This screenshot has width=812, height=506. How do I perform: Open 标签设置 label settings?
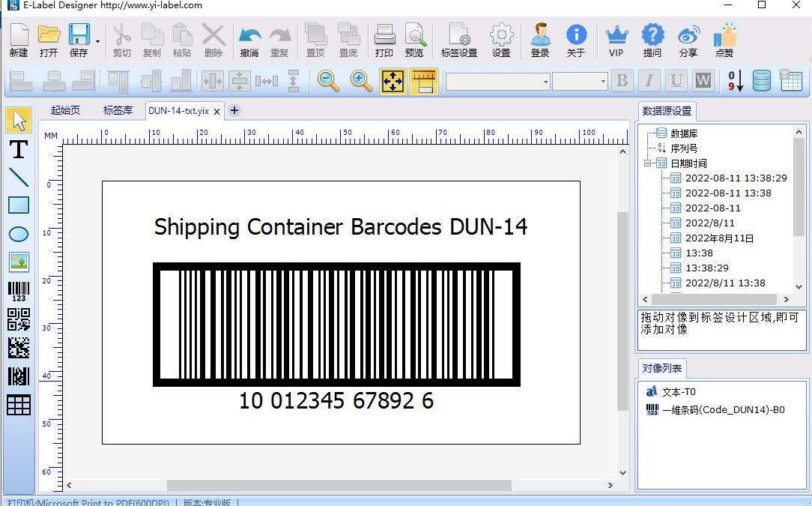pyautogui.click(x=459, y=40)
